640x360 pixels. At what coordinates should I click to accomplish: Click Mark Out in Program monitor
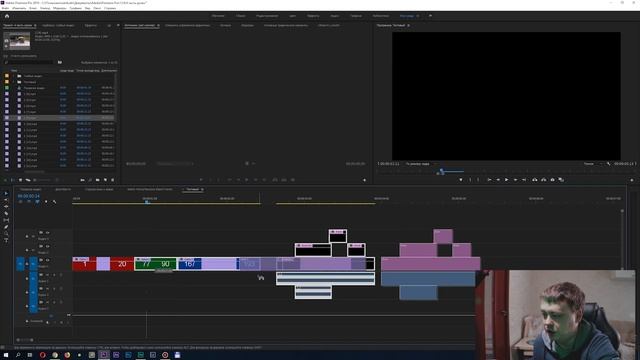click(478, 180)
